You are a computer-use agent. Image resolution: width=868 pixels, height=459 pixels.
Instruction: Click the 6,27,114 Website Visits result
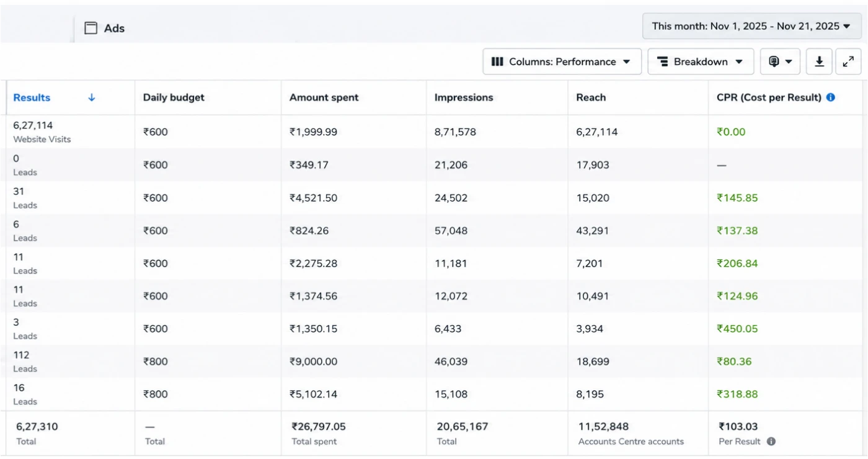[x=42, y=131]
